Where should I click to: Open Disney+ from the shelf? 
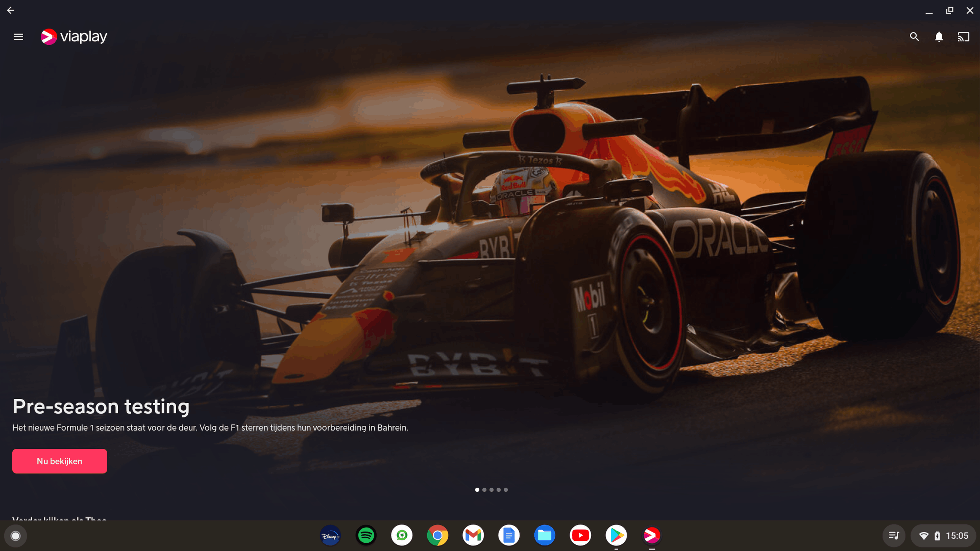coord(330,536)
